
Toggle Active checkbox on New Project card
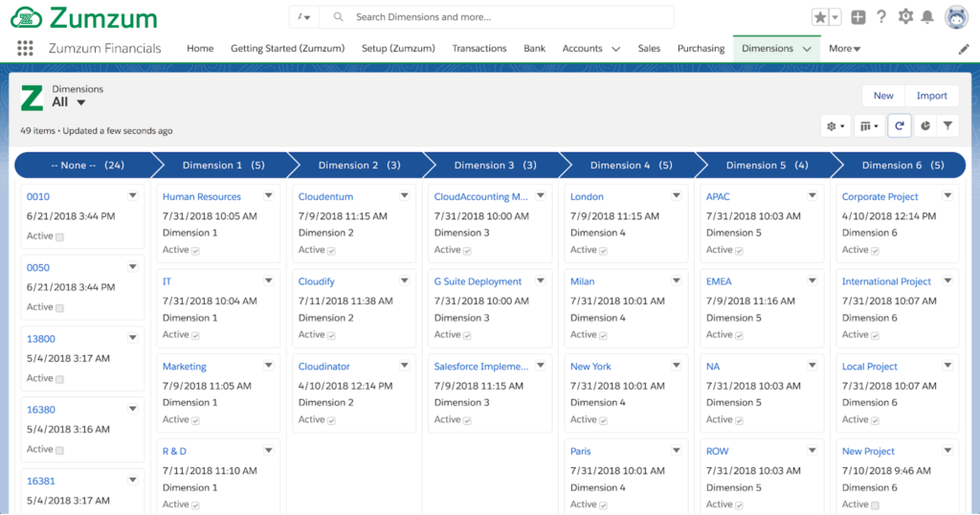point(875,505)
